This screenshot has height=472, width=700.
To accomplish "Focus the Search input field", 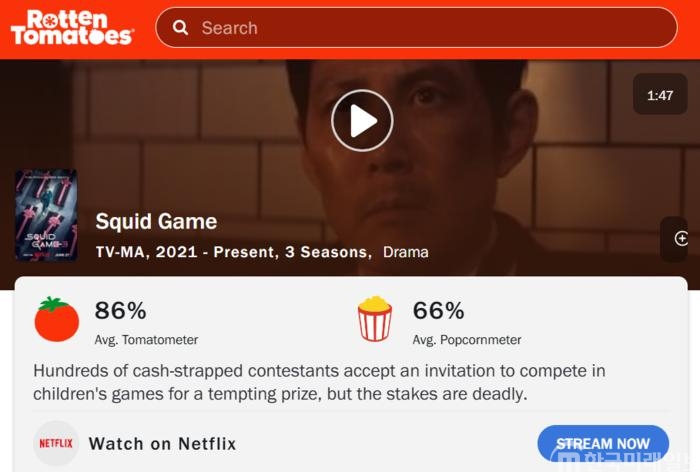I will coord(417,28).
